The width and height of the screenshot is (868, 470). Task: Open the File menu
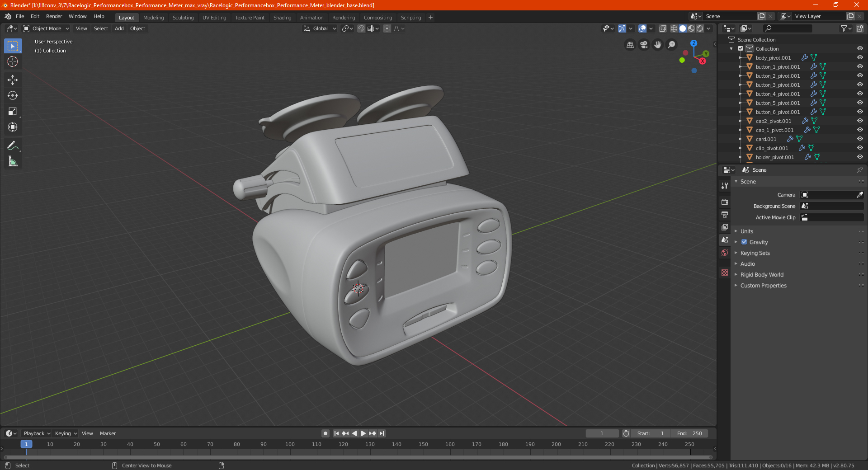click(20, 16)
